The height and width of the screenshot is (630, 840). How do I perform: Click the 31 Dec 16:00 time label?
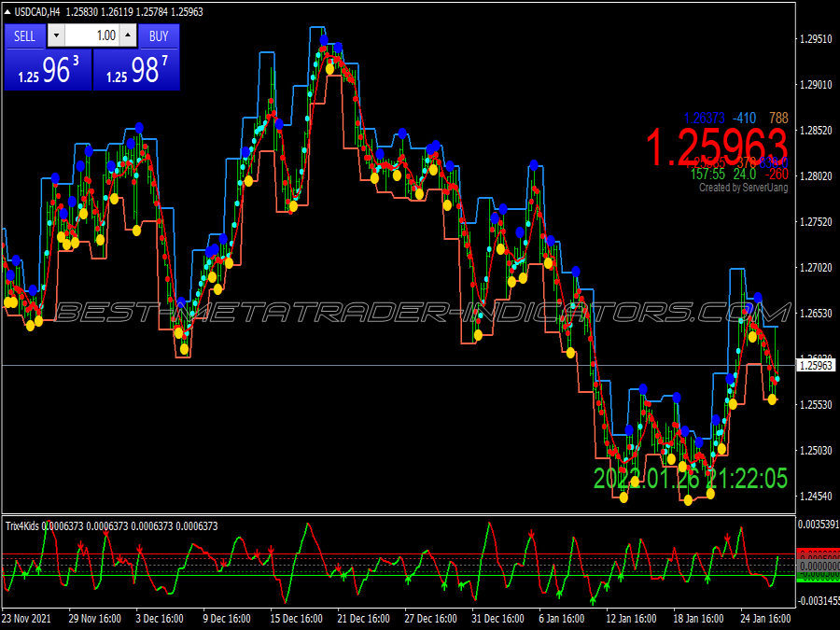coord(497,618)
